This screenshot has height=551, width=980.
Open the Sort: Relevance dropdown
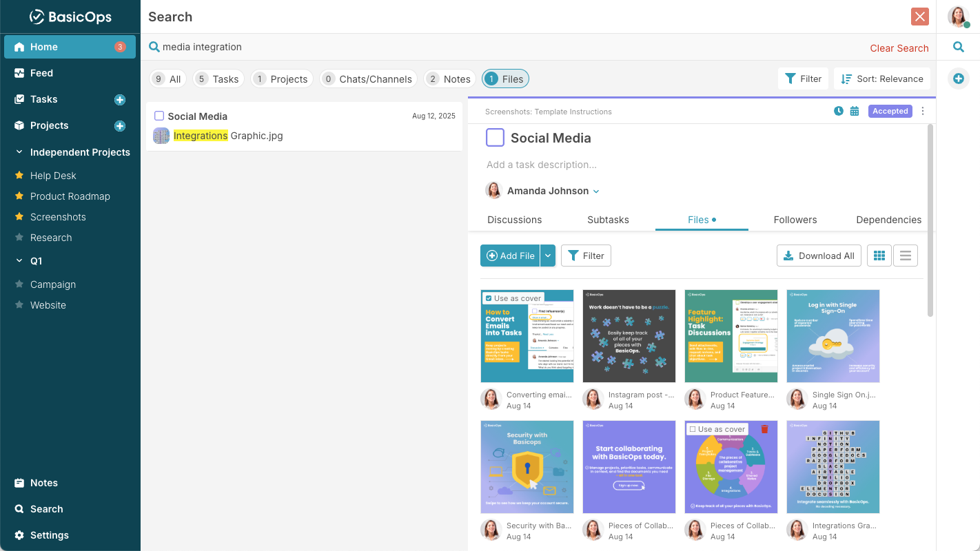click(x=882, y=79)
